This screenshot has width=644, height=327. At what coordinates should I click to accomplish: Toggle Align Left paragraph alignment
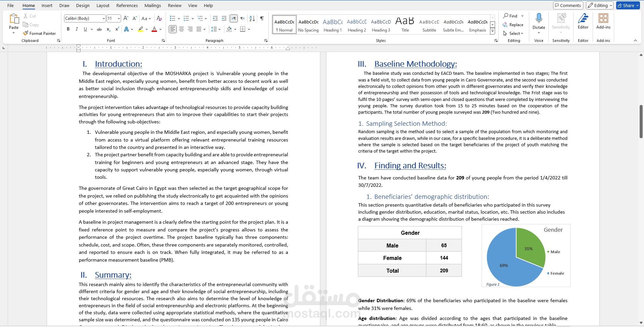(172, 29)
